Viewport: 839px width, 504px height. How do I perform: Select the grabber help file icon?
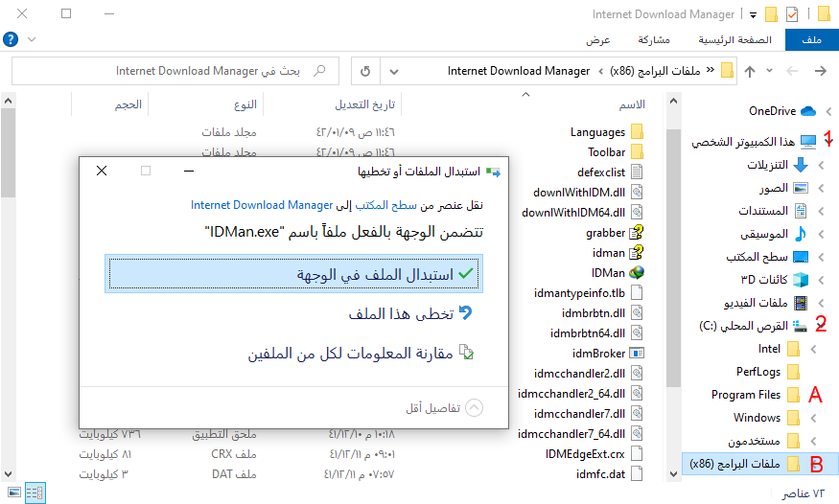click(x=637, y=233)
